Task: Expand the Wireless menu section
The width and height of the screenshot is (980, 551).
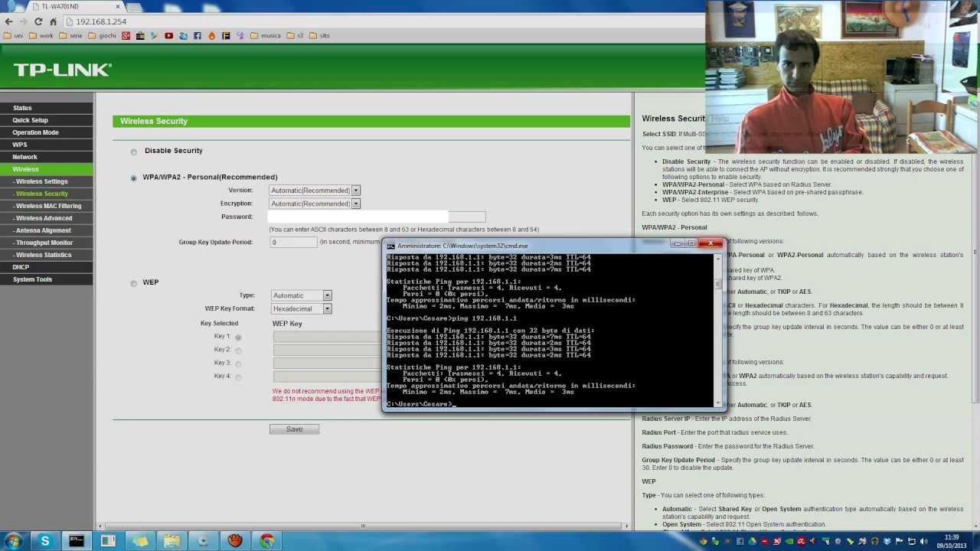Action: click(x=46, y=169)
